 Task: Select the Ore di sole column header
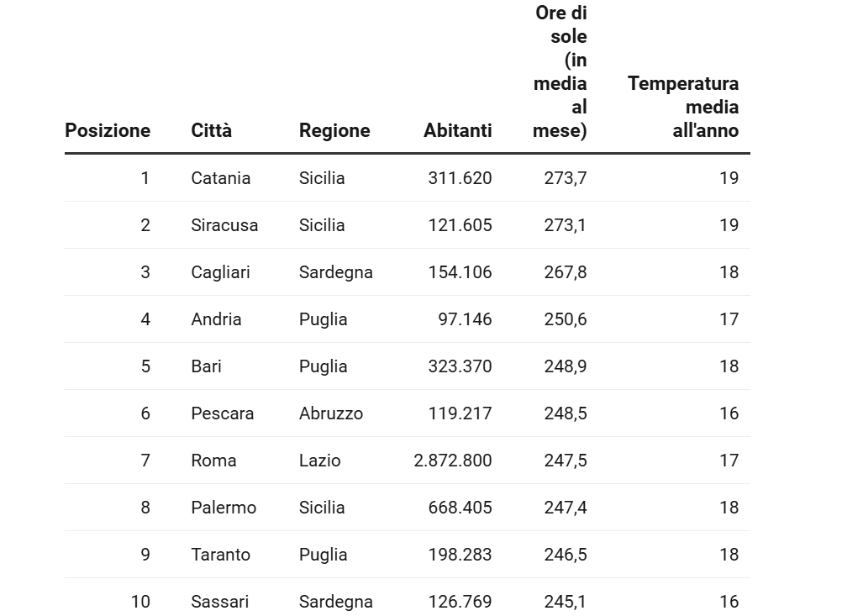coord(560,71)
